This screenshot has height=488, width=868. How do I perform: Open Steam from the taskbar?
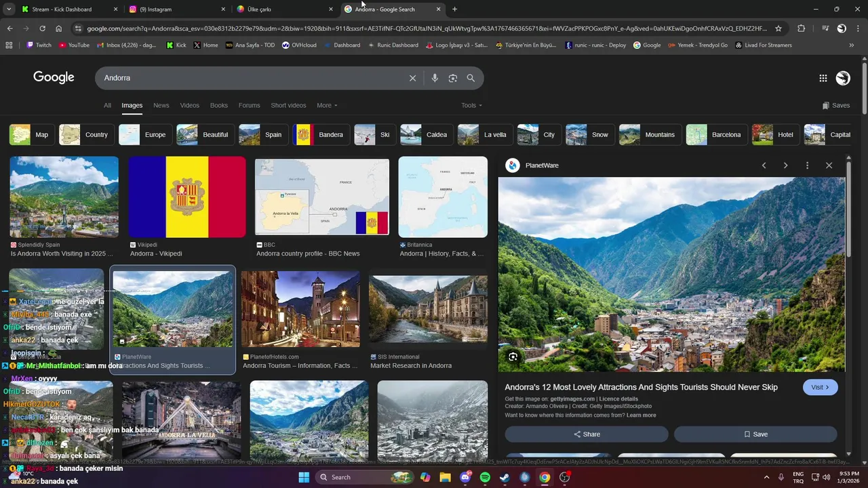pyautogui.click(x=505, y=477)
